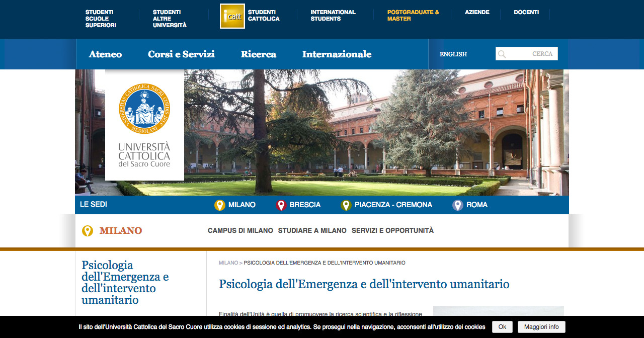Open Campus di Milano submenu
The width and height of the screenshot is (644, 338).
pyautogui.click(x=240, y=230)
